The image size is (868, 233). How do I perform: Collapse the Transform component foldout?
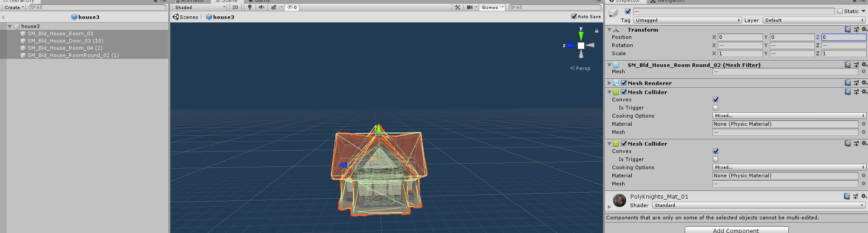[609, 29]
